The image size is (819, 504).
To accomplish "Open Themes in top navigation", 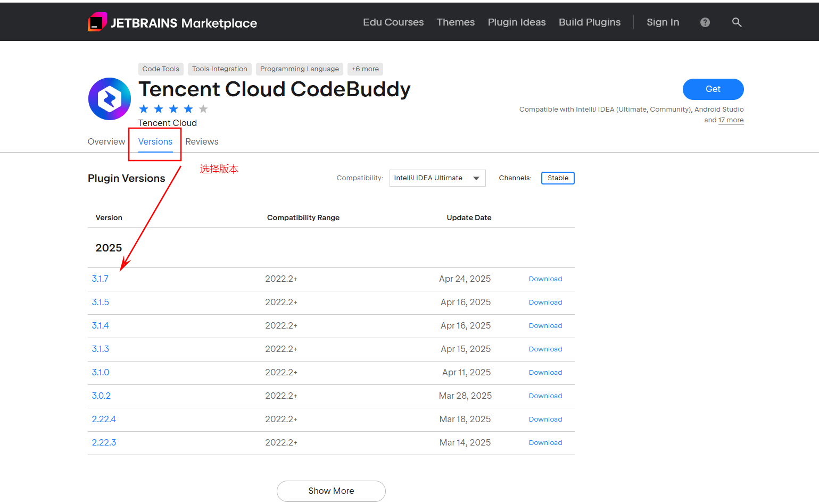I will (456, 22).
